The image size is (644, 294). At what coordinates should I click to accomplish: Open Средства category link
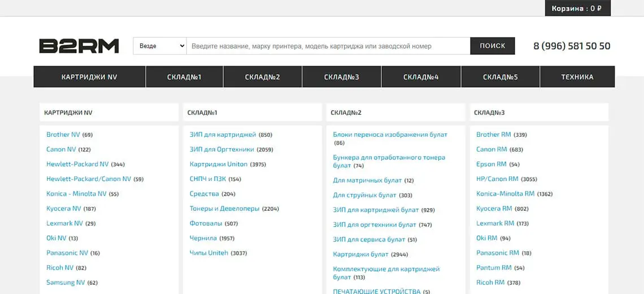pos(204,194)
